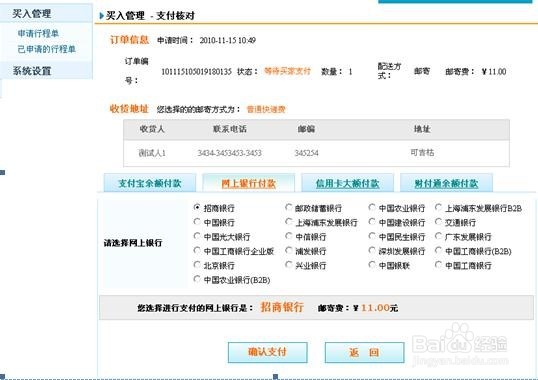
Task: Click recipient name 测试人1
Action: click(x=152, y=153)
